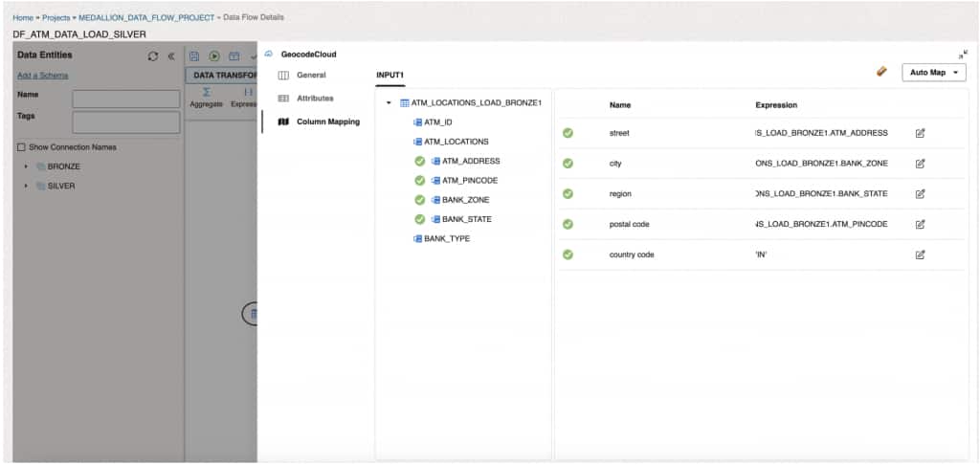
Task: Click the save data flow icon
Action: click(194, 56)
